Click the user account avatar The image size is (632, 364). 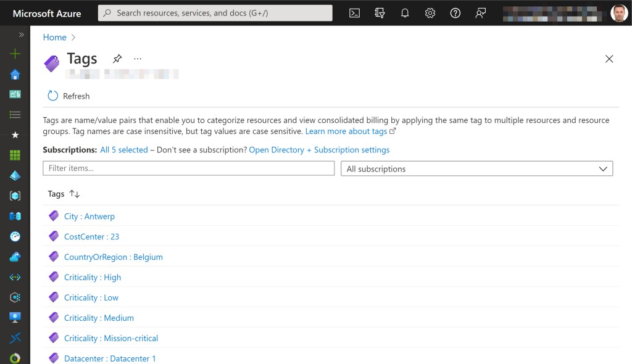click(619, 13)
